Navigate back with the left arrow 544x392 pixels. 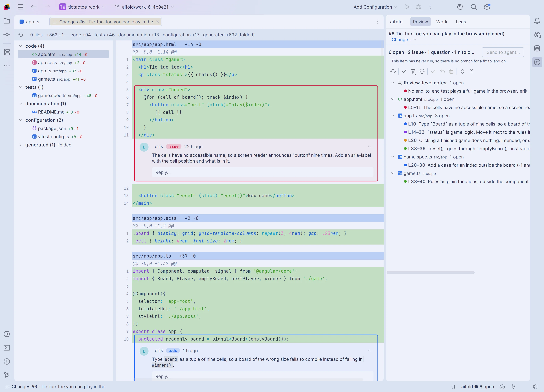tap(34, 7)
